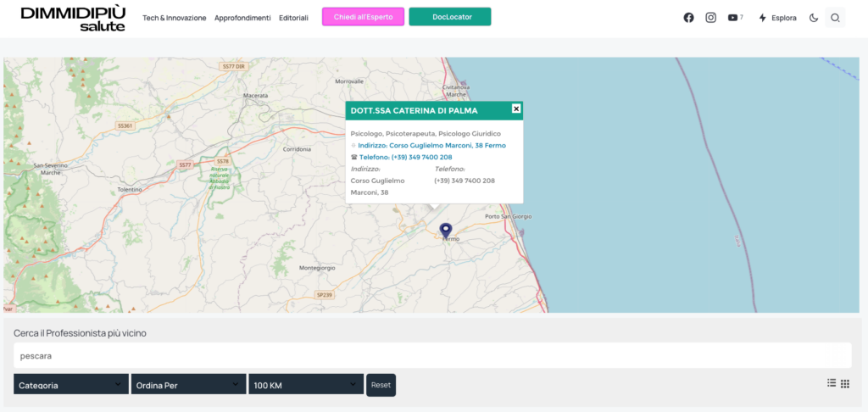Click the blue map pin on Fermo
Viewport: 868px width, 412px height.
pos(446,230)
